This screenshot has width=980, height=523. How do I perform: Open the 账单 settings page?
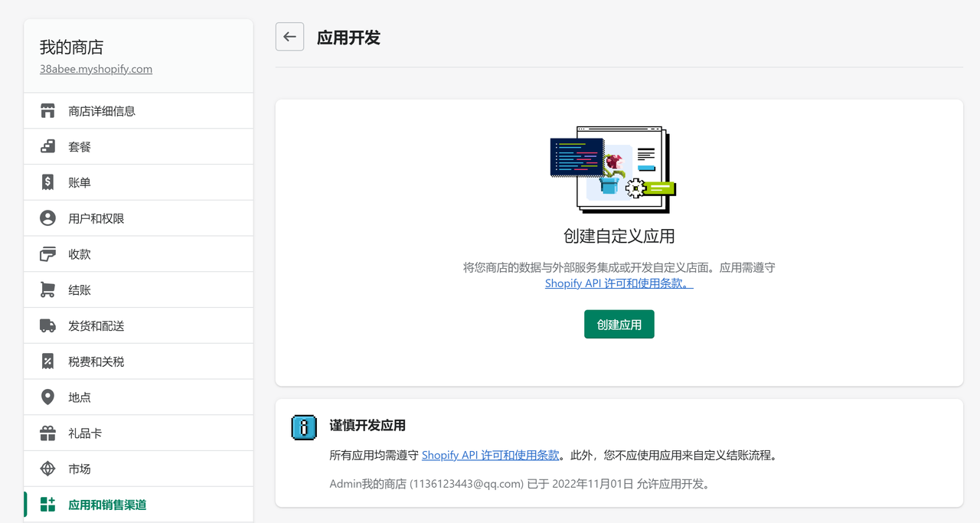coord(139,182)
